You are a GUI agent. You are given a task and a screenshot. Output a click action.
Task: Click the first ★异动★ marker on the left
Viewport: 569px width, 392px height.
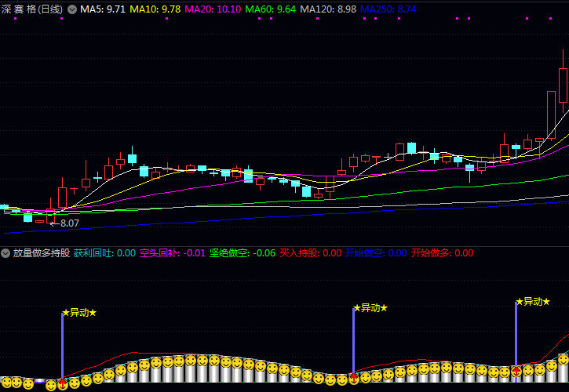(78, 313)
